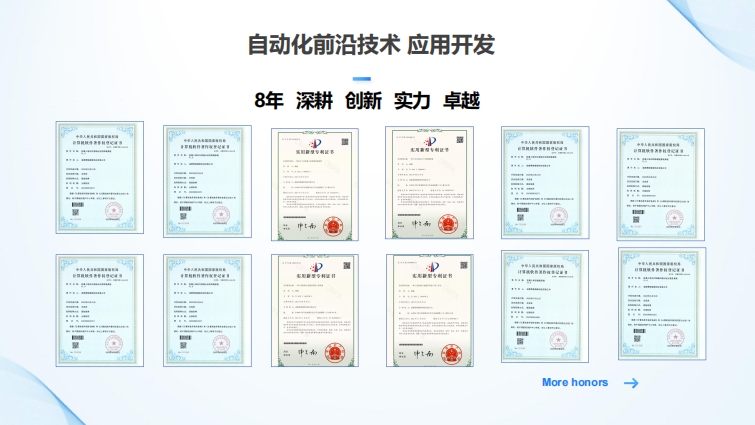
Task: Open the fourth bottom-row patent certificate
Action: [428, 311]
